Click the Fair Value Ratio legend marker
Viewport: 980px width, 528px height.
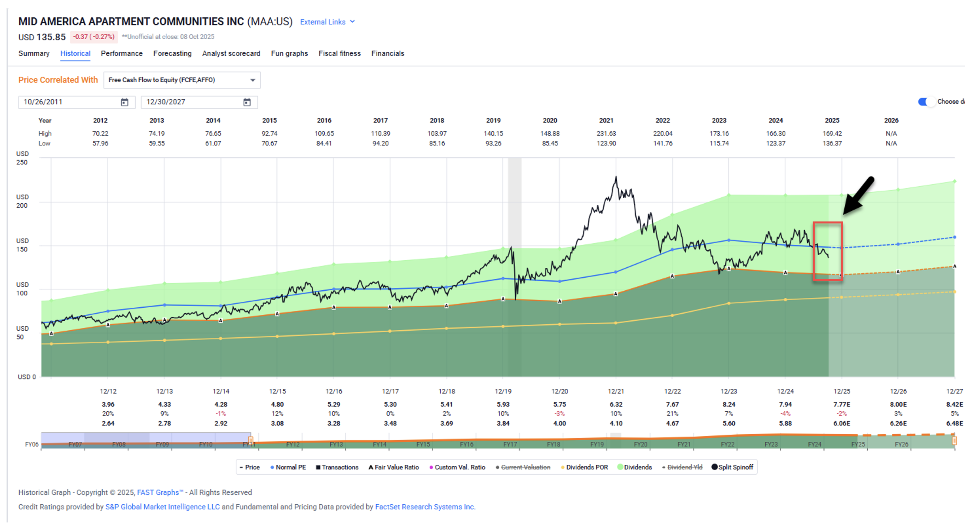point(370,467)
